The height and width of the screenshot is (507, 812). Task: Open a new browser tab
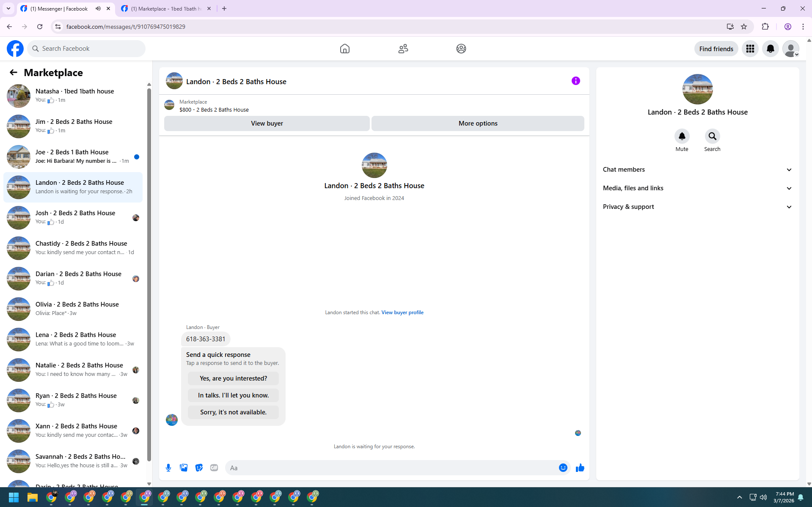(224, 8)
